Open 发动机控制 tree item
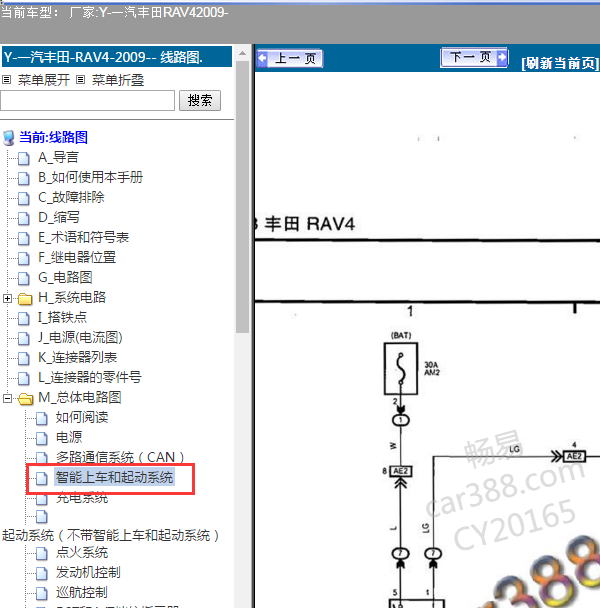This screenshot has height=608, width=600. (x=88, y=573)
